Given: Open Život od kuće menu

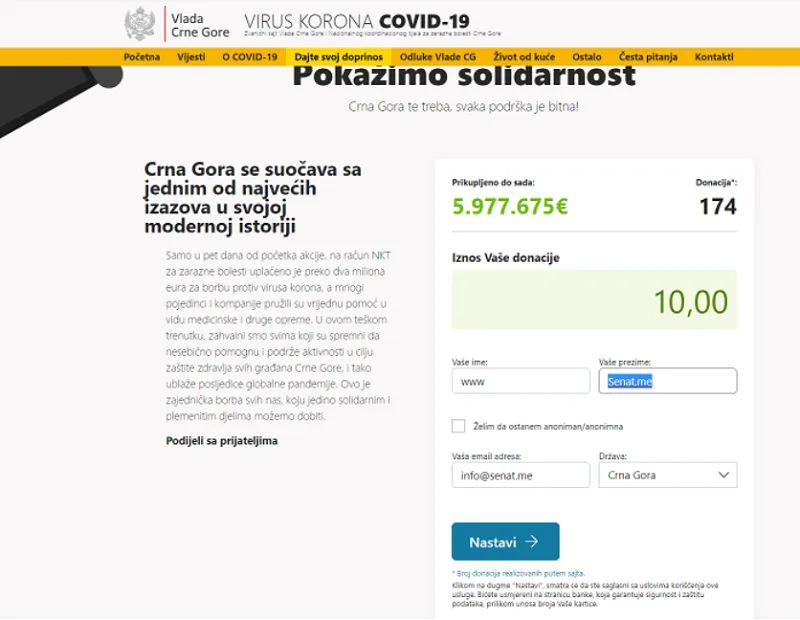Looking at the screenshot, I should pos(524,57).
